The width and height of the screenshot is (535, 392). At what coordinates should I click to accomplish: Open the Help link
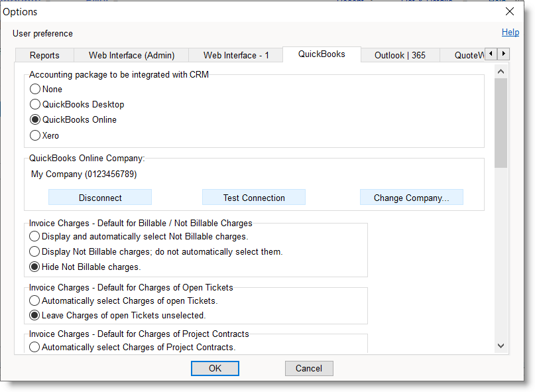[x=510, y=32]
